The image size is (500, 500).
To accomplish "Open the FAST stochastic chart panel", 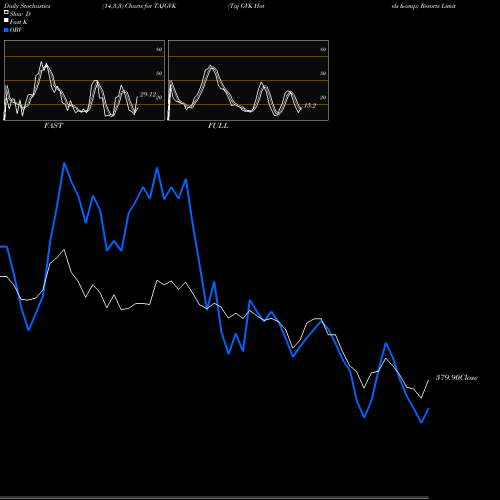I will [84, 80].
